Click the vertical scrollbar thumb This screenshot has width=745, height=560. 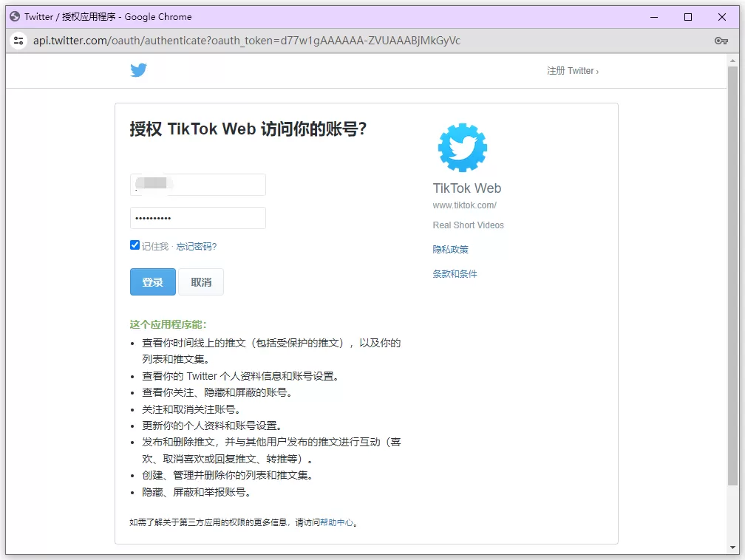click(x=732, y=276)
